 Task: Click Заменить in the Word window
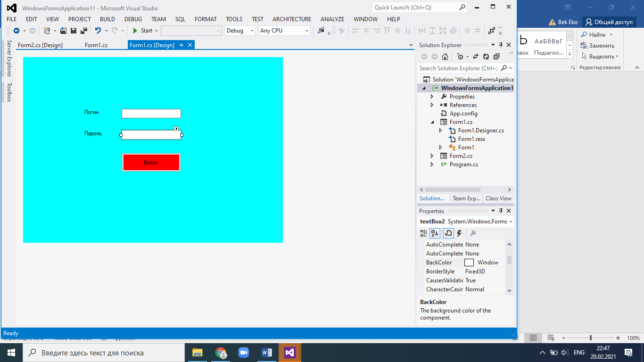(x=597, y=46)
